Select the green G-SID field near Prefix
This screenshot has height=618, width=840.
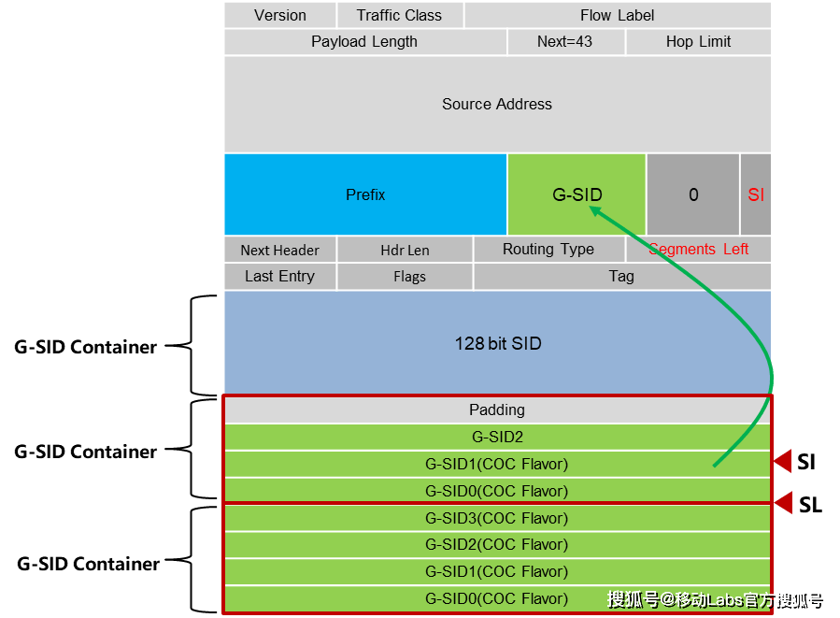[577, 194]
